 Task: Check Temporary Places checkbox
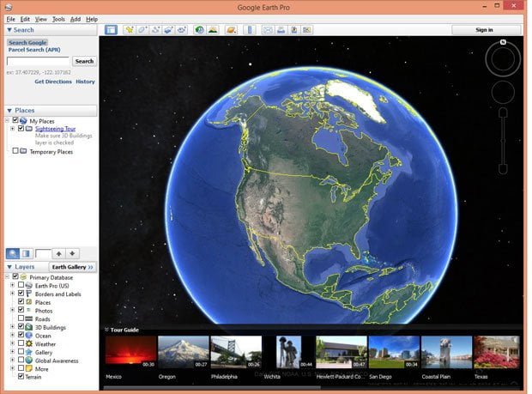pyautogui.click(x=15, y=151)
